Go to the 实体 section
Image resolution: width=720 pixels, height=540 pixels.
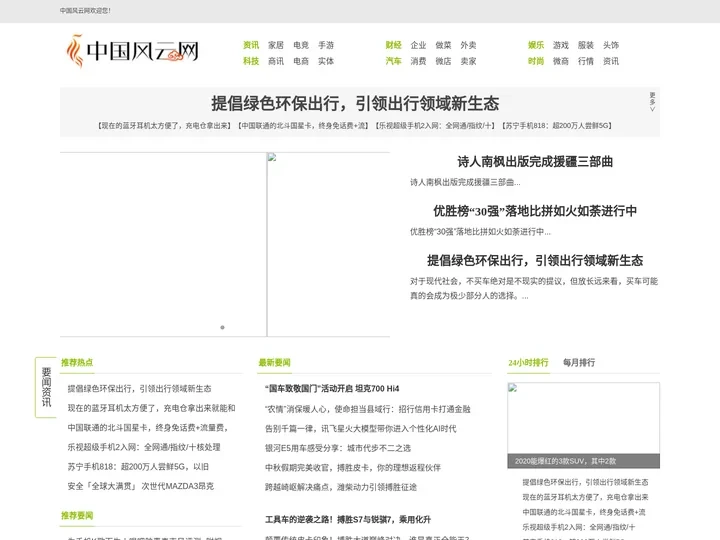click(326, 61)
